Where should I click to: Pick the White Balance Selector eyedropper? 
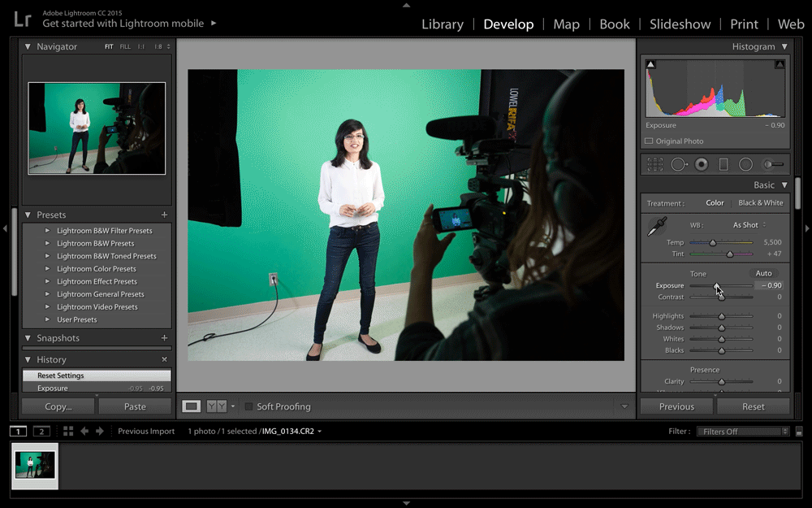coord(657,227)
